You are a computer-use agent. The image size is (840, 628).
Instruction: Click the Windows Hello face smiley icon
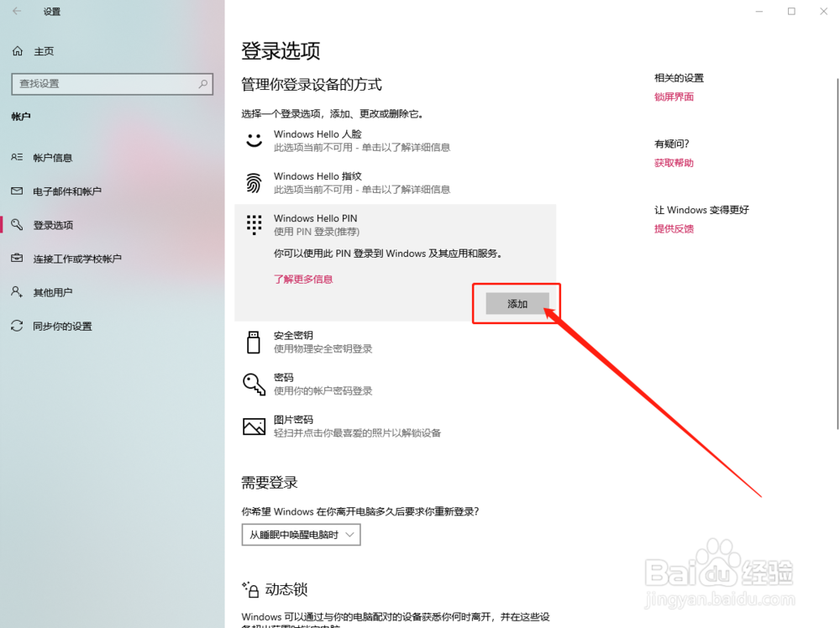[x=254, y=140]
